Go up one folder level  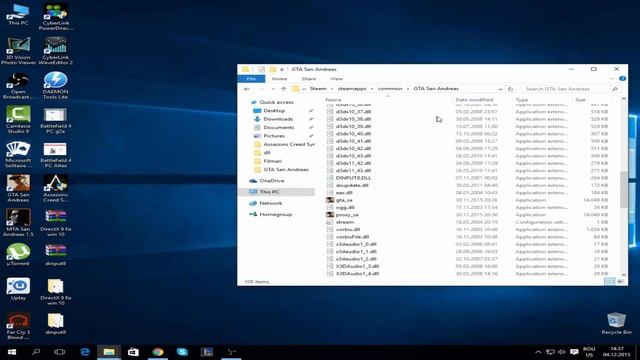(x=284, y=89)
